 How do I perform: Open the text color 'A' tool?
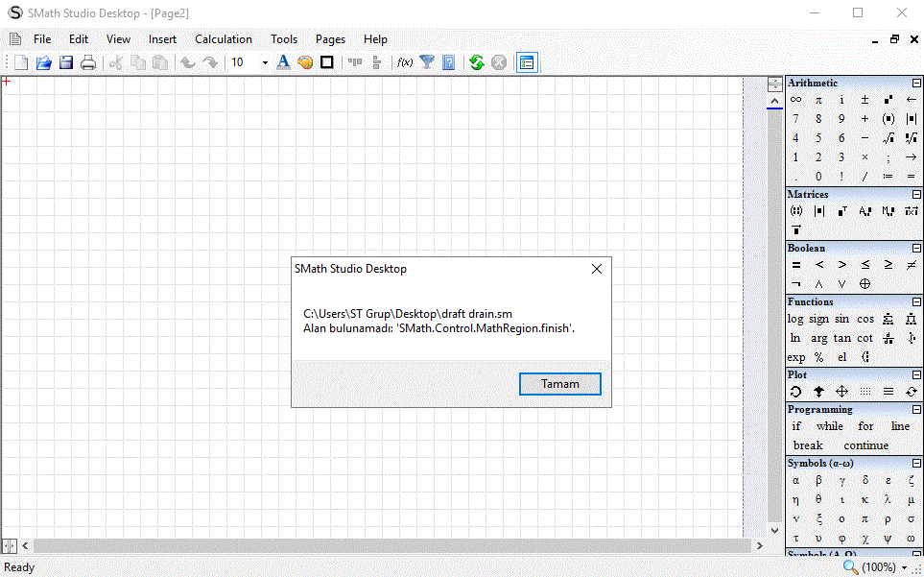pyautogui.click(x=283, y=62)
